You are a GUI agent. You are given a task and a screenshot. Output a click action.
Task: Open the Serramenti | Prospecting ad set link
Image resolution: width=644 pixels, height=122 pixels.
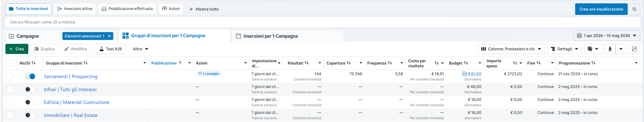(70, 76)
